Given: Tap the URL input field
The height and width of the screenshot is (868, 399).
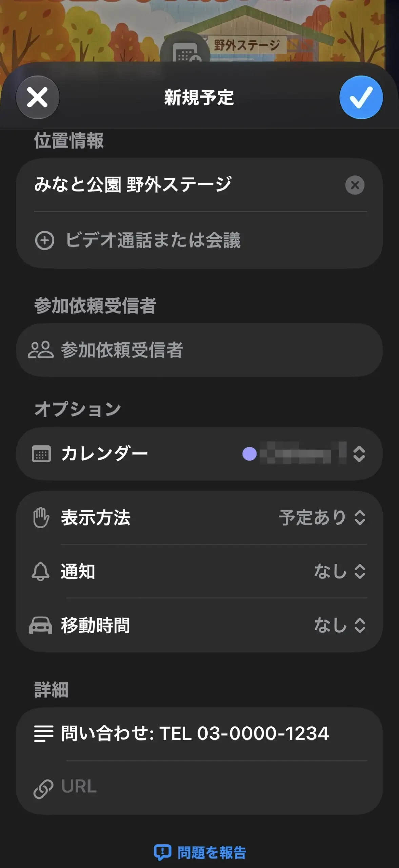Looking at the screenshot, I should point(199,787).
